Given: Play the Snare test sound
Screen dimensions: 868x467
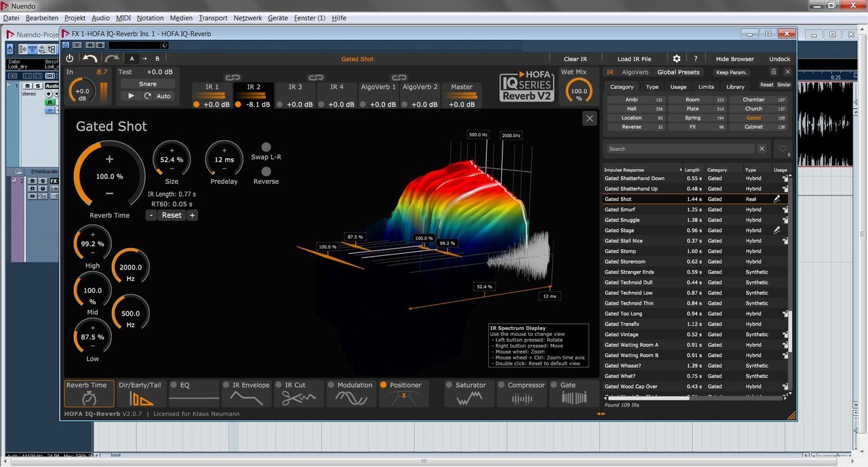Looking at the screenshot, I should [x=132, y=96].
